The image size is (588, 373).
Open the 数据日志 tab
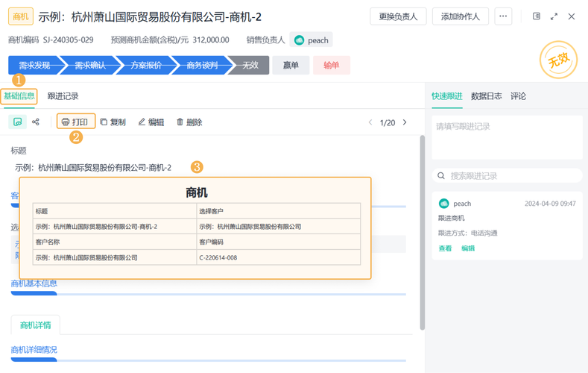(x=487, y=96)
